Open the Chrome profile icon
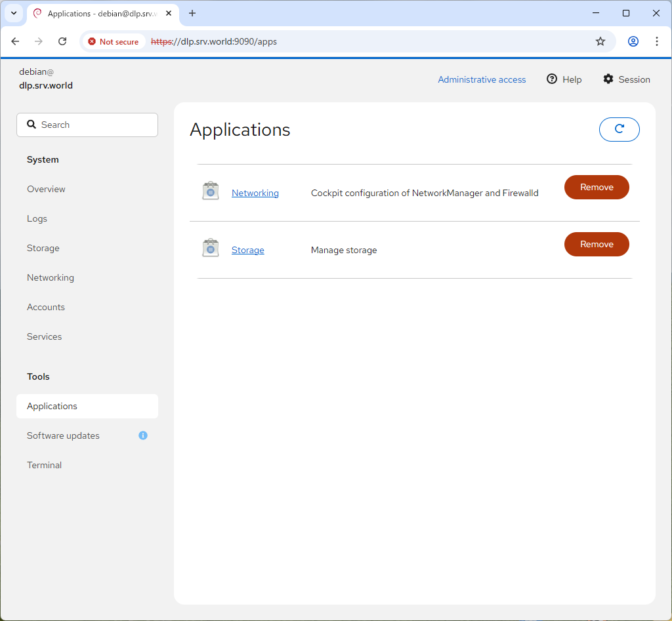Viewport: 672px width, 621px height. [x=633, y=41]
